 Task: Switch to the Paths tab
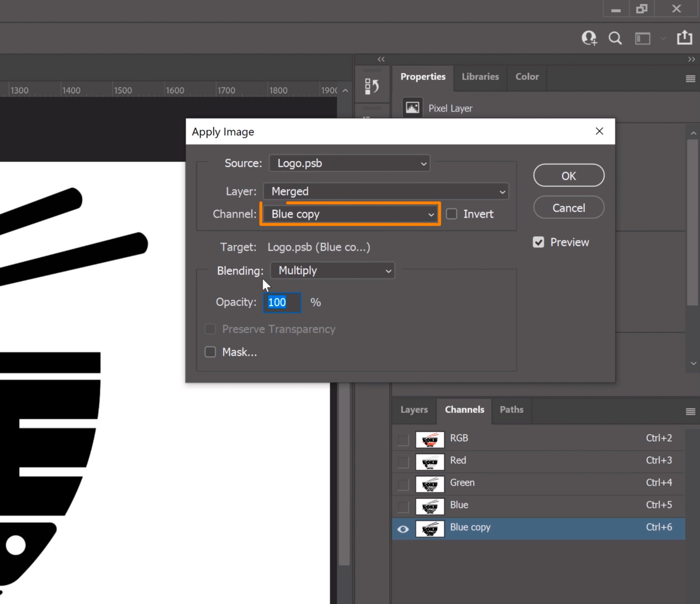click(511, 409)
